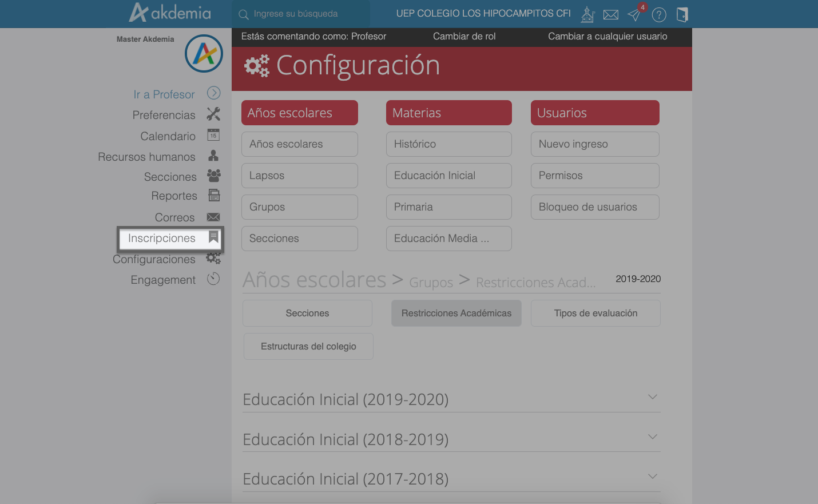Viewport: 818px width, 504px height.
Task: Expand Educación Inicial (2018-2019) chevron
Action: pyautogui.click(x=653, y=437)
